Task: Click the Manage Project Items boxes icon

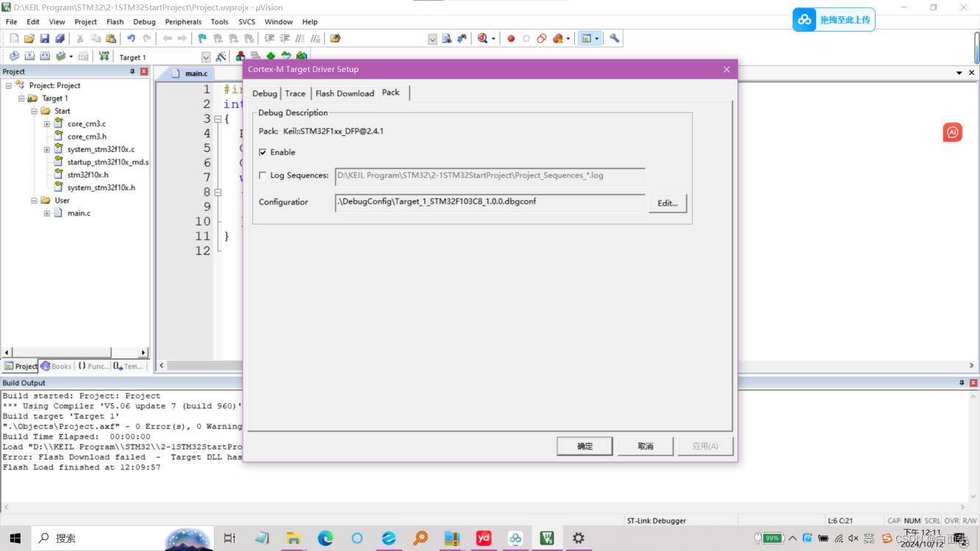Action: [240, 57]
